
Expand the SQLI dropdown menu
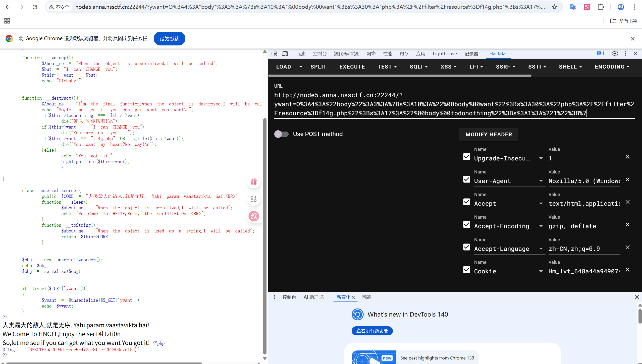pyautogui.click(x=418, y=67)
